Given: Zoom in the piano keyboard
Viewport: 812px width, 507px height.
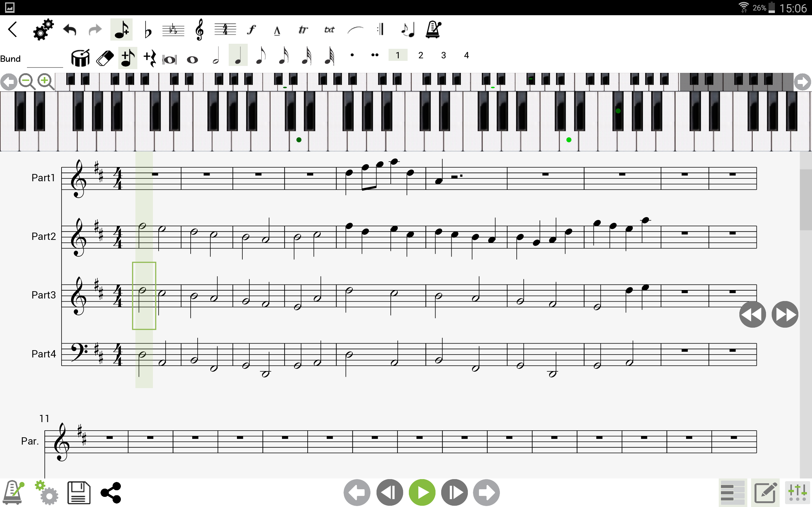Looking at the screenshot, I should (x=46, y=81).
